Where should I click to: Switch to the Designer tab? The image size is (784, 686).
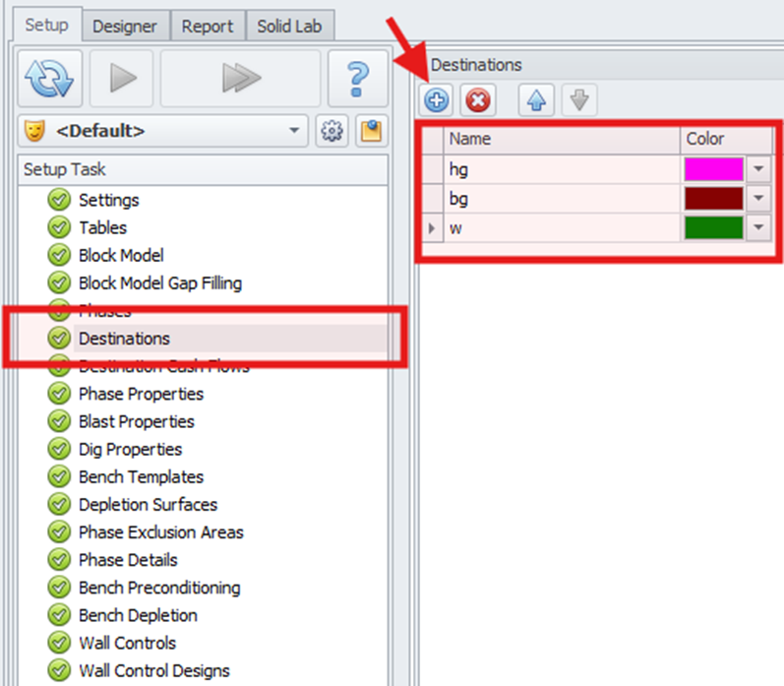click(x=125, y=27)
